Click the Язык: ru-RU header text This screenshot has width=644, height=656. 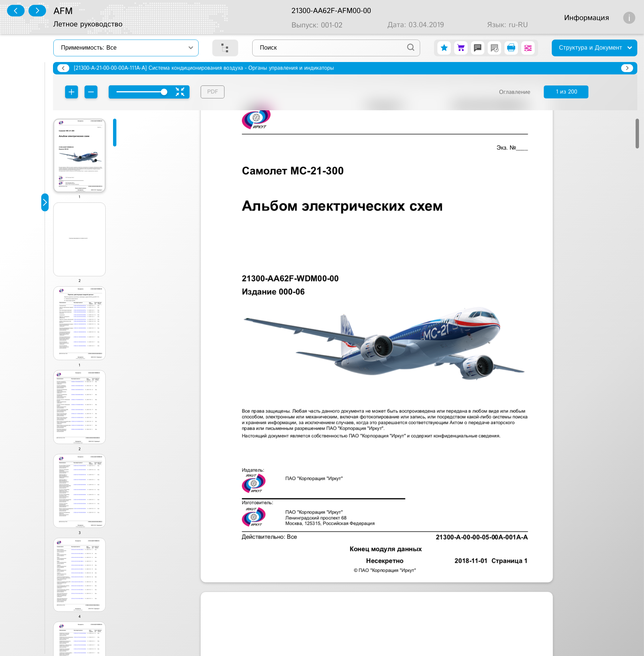[x=507, y=25]
